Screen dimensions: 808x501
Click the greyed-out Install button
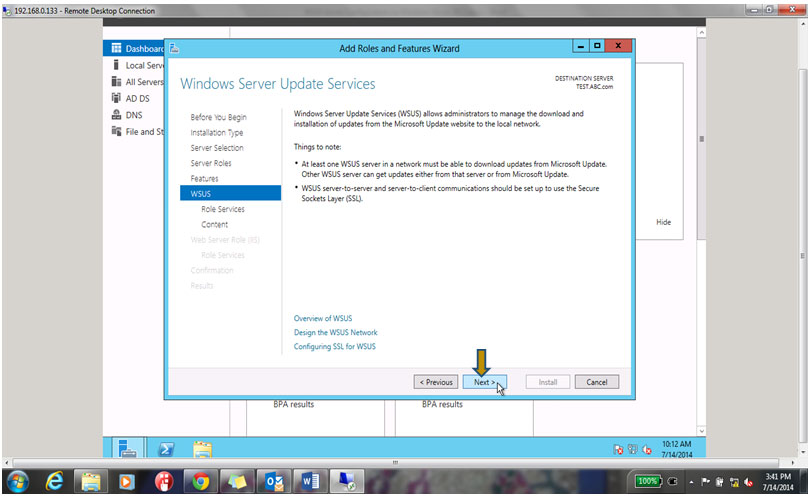coord(548,382)
